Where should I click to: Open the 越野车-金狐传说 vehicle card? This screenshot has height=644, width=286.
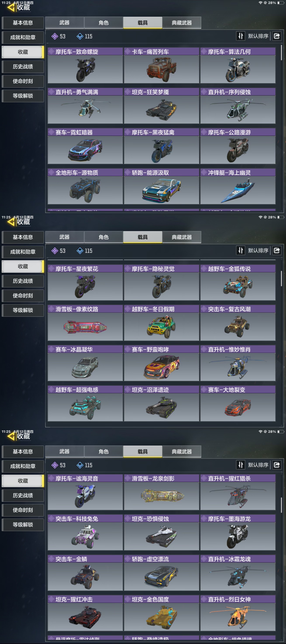tap(238, 282)
